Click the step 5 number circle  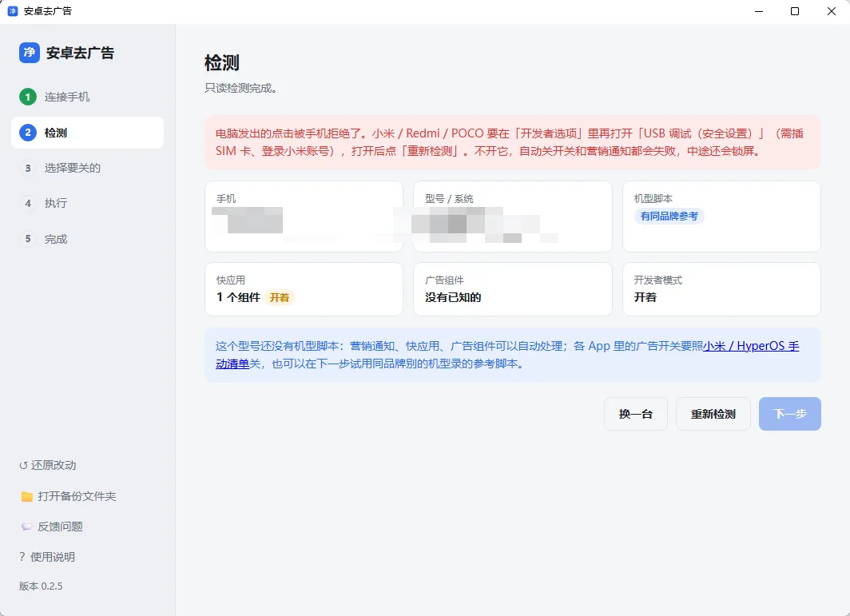coord(28,239)
